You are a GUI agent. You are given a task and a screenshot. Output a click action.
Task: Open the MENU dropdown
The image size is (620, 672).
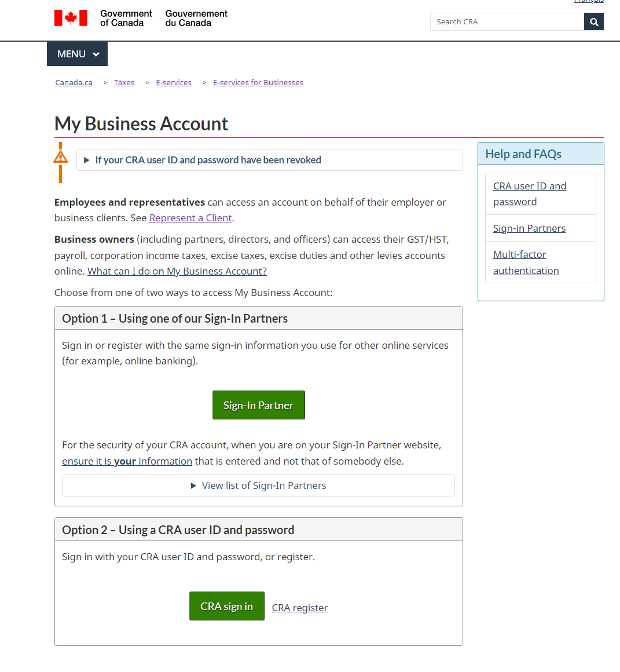click(x=78, y=54)
